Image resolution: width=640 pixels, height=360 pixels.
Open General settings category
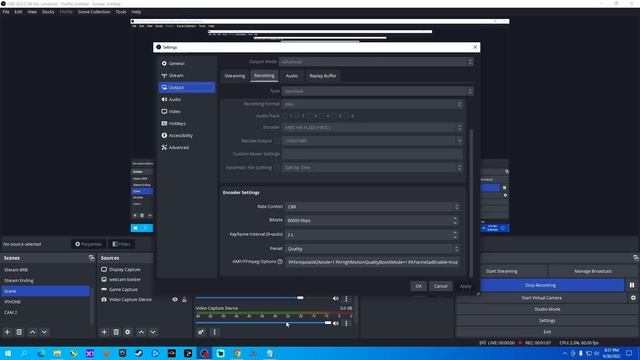(x=187, y=63)
